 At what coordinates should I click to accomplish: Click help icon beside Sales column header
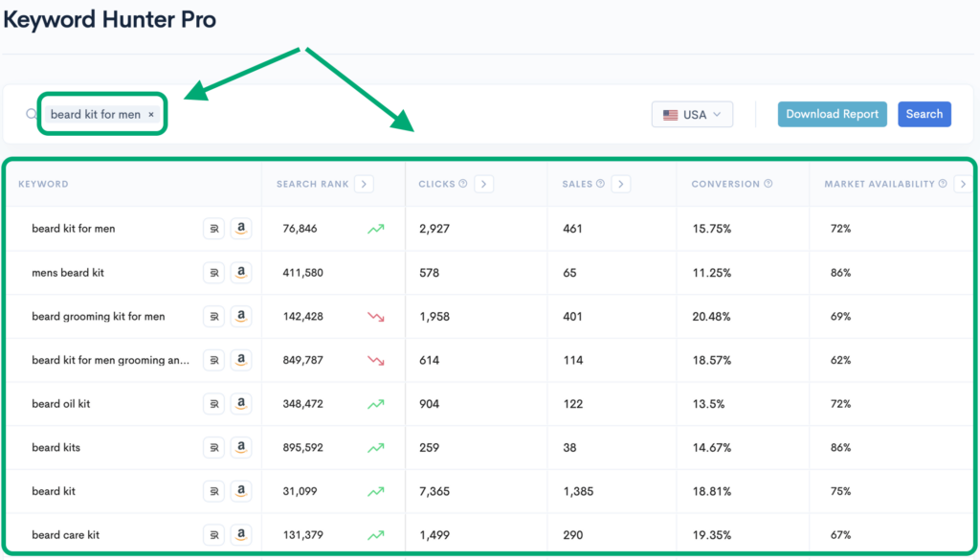[600, 184]
